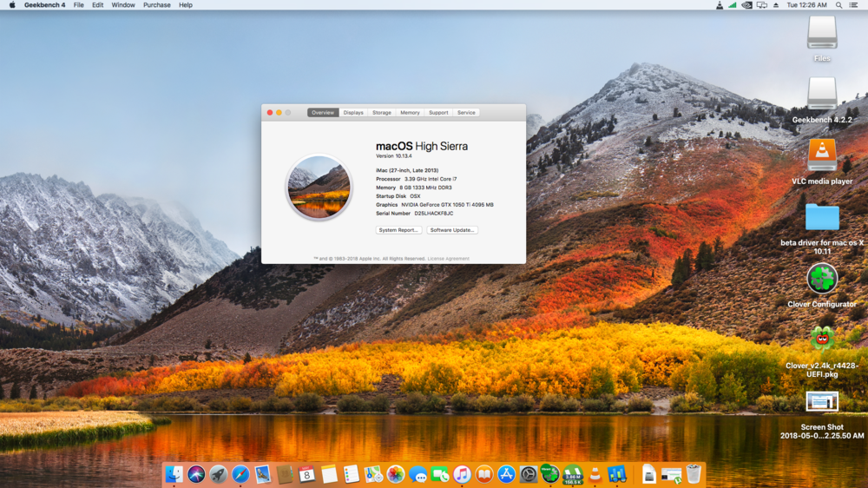
Task: Open iTunes in the dock
Action: click(x=462, y=474)
